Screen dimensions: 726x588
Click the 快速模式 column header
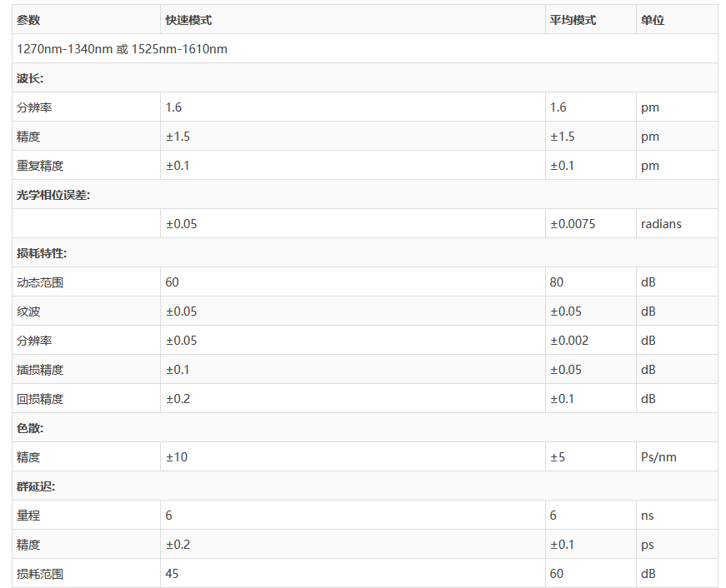[188, 20]
